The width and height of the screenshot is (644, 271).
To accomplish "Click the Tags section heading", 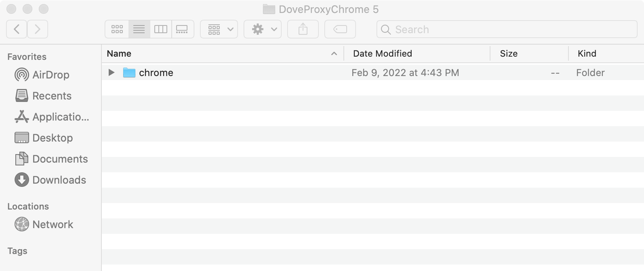I will coord(17,251).
